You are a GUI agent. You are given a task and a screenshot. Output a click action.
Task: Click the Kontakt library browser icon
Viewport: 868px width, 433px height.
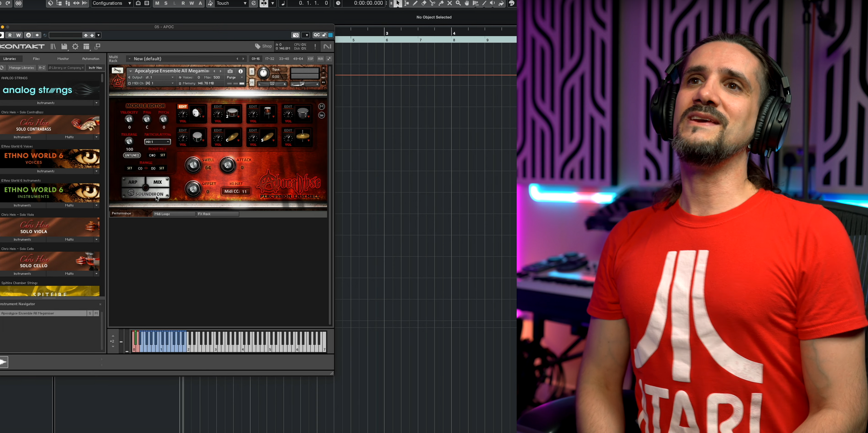pos(53,46)
